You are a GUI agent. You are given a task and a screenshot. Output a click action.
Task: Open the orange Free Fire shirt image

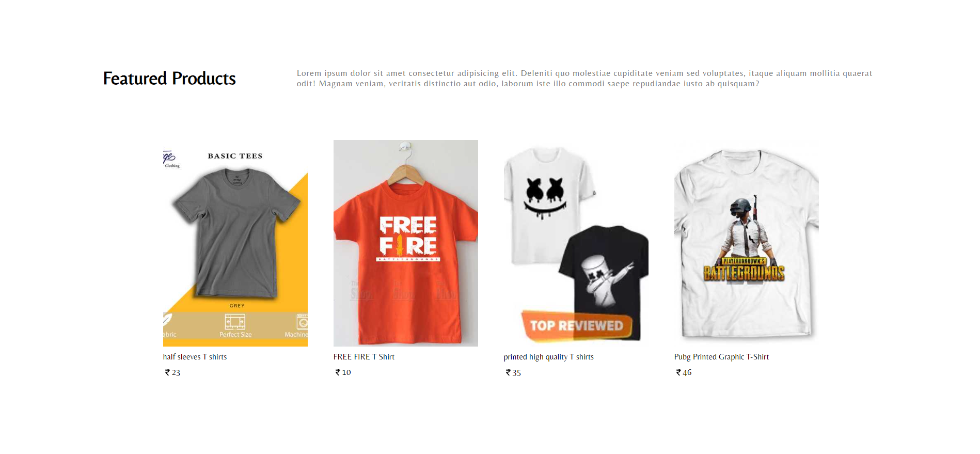[406, 243]
